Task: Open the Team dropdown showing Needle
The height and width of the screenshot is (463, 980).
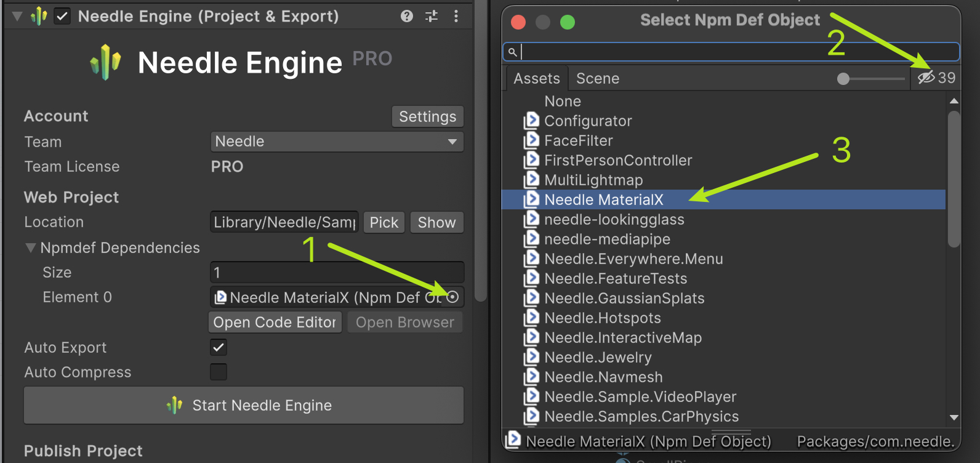Action: (337, 142)
